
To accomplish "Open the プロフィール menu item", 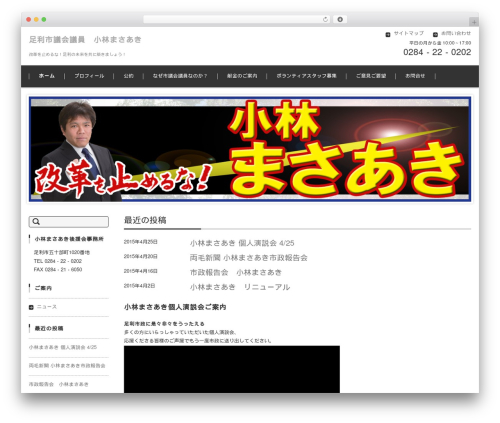I will click(89, 76).
